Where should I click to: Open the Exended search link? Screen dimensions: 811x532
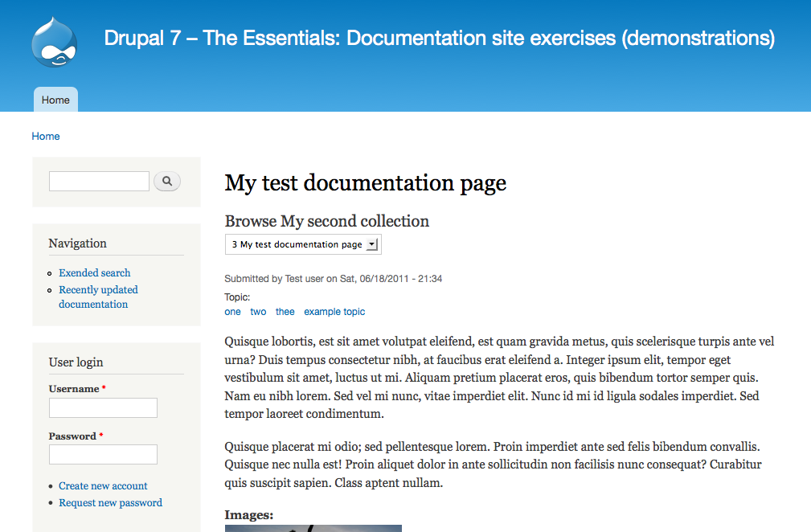click(94, 273)
